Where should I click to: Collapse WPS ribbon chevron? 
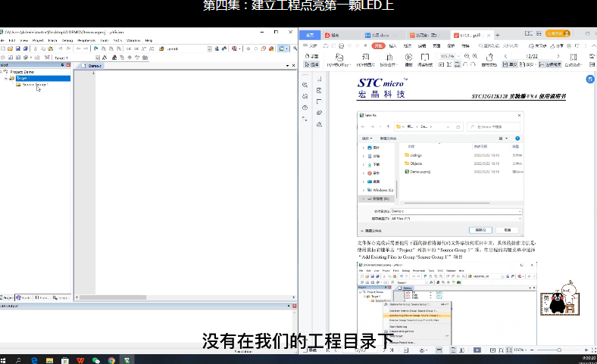click(593, 45)
